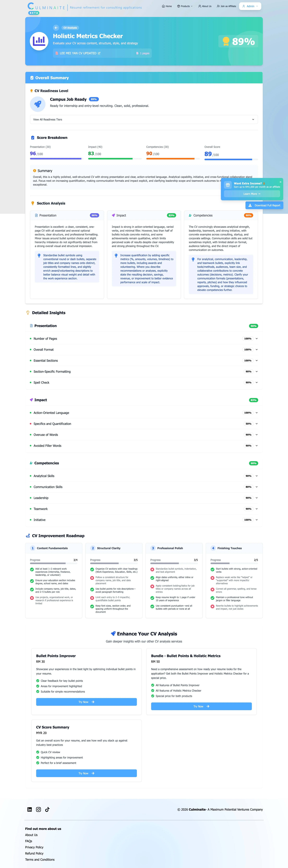Click the Holistic Metrics Checker bar-chart logo

[x=39, y=41]
